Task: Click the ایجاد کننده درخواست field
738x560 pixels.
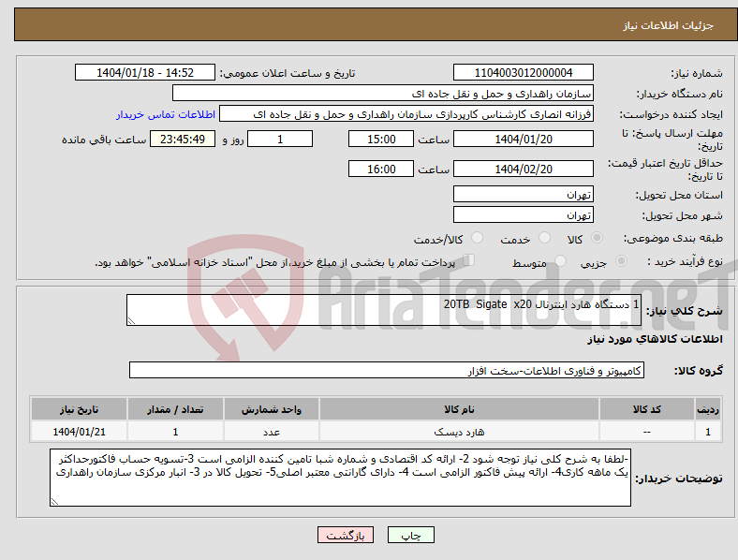Action: 406,114
